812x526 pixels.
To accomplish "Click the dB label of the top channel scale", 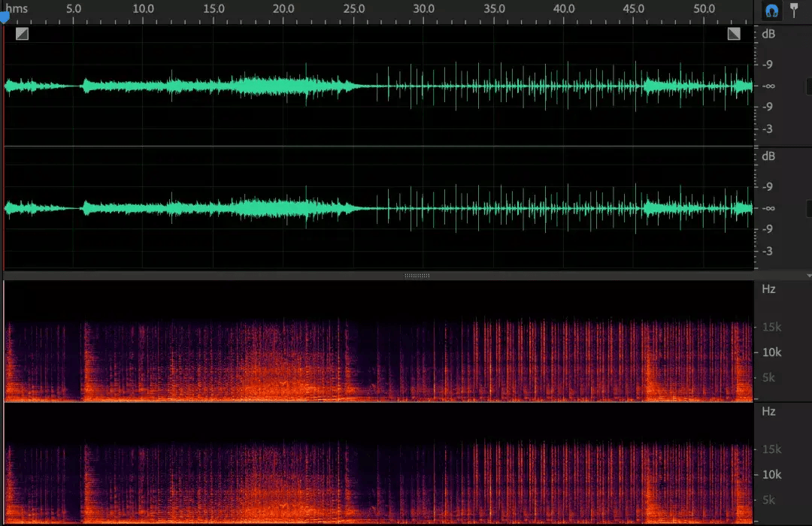I will pos(768,34).
